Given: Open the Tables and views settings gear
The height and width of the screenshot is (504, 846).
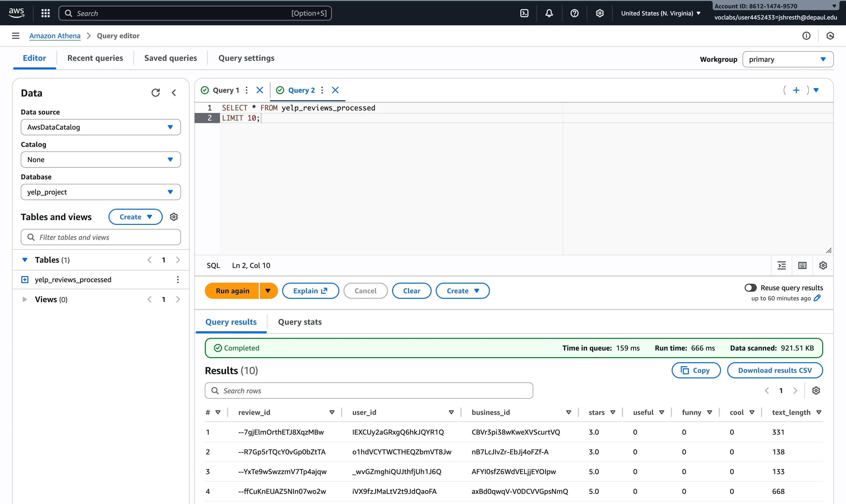Looking at the screenshot, I should 174,217.
